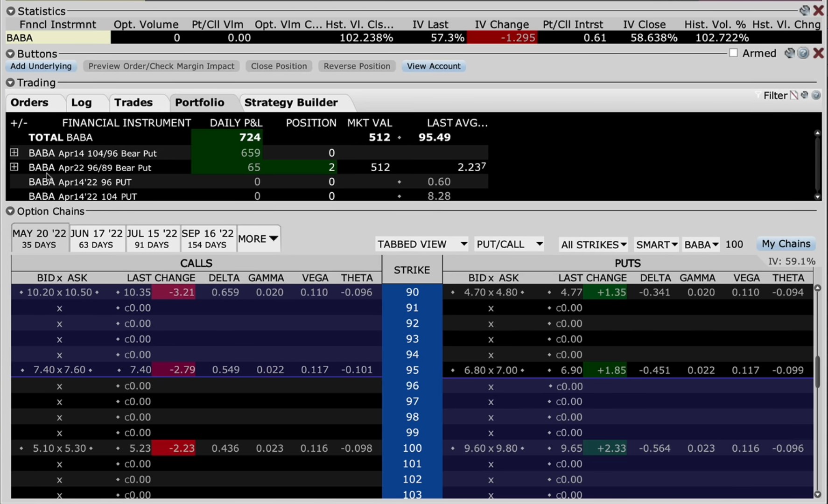This screenshot has width=828, height=504.
Task: Collapse the Statistics section
Action: 11,11
